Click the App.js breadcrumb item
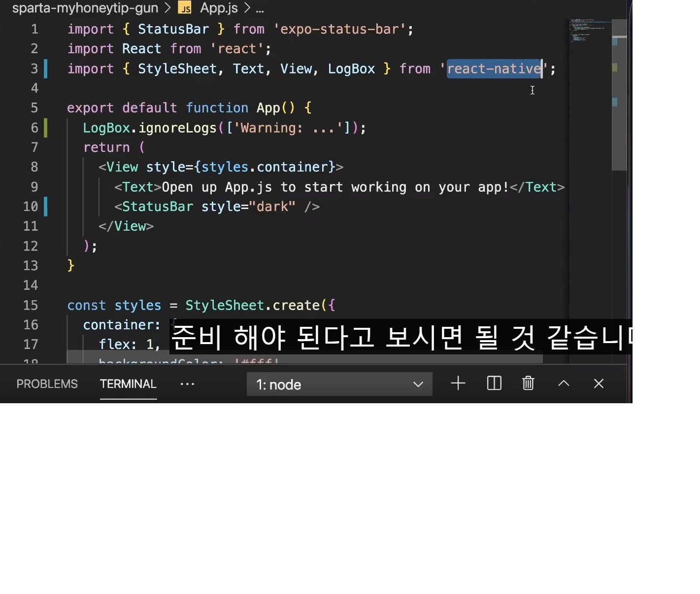 [219, 8]
